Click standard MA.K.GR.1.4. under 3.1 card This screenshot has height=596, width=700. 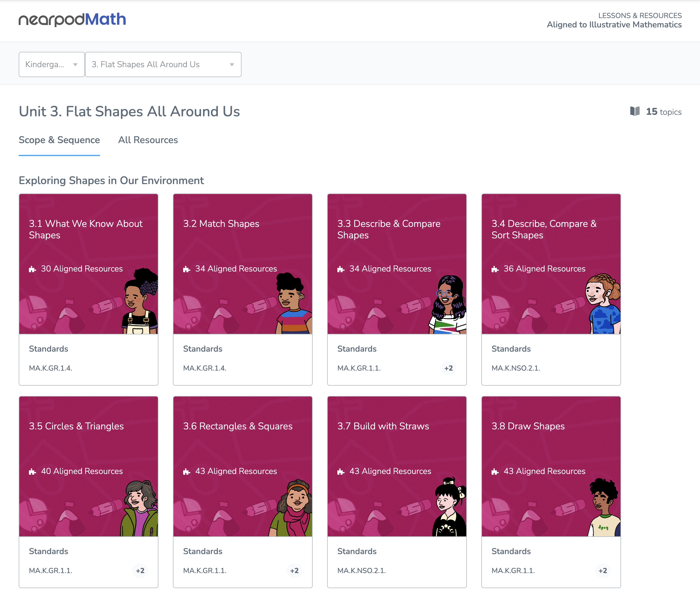point(51,368)
